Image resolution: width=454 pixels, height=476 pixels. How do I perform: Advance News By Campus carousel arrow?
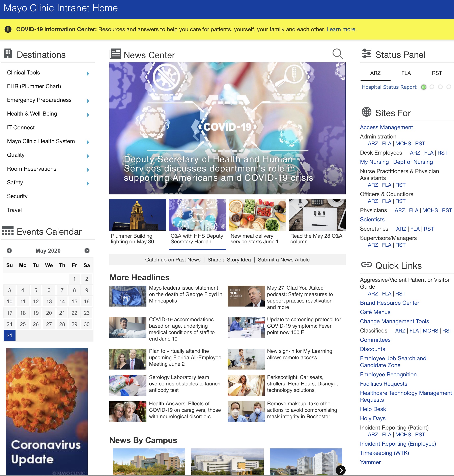[x=340, y=470]
